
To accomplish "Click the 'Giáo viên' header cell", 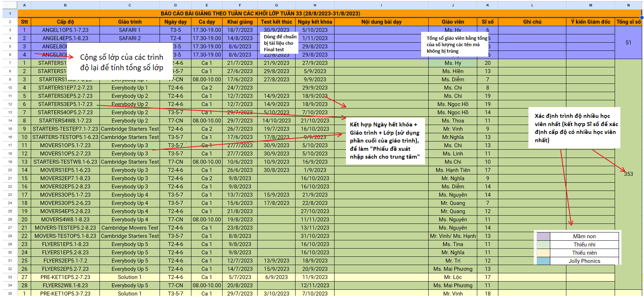I will (453, 22).
